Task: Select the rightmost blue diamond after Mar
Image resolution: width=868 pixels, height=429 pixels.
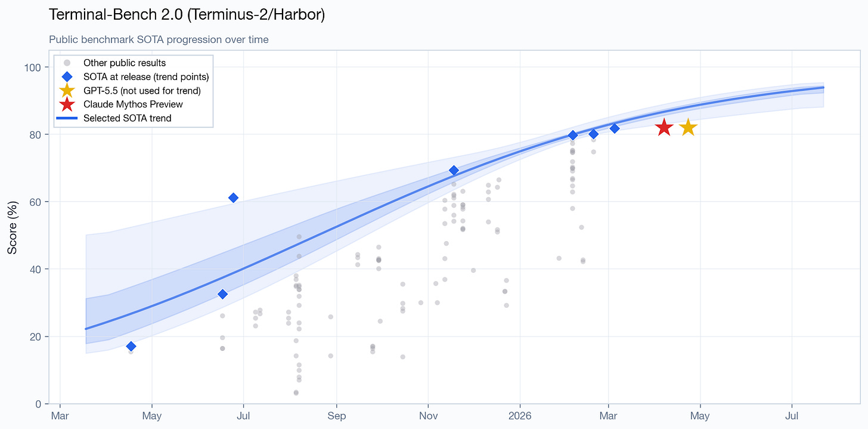Action: click(615, 128)
